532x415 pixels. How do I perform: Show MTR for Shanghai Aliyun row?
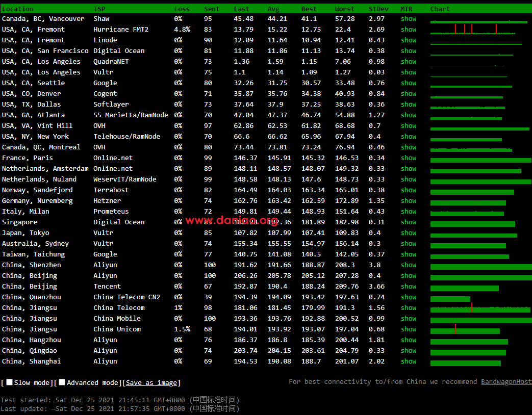[x=409, y=361]
